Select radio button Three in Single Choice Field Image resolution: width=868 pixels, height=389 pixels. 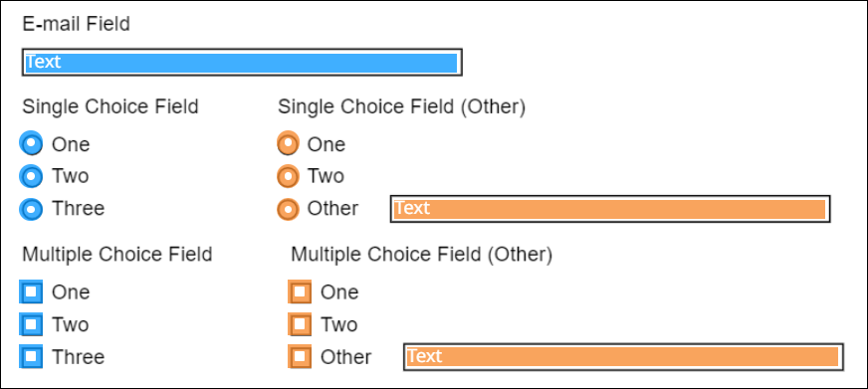pyautogui.click(x=31, y=209)
